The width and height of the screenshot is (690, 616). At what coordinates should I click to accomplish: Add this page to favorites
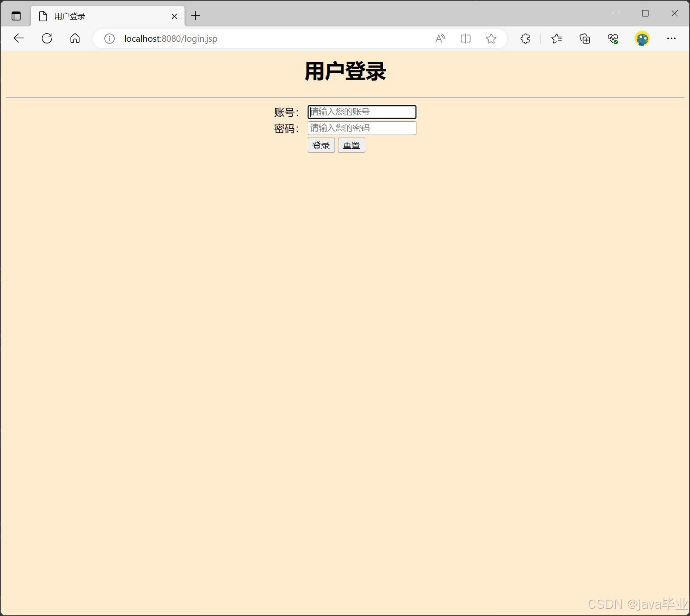(x=491, y=38)
